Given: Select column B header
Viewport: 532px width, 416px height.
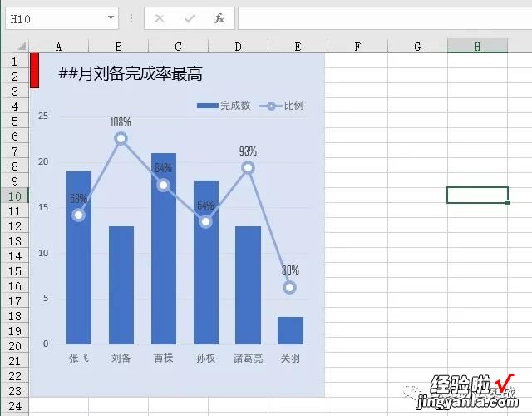Looking at the screenshot, I should [118, 47].
